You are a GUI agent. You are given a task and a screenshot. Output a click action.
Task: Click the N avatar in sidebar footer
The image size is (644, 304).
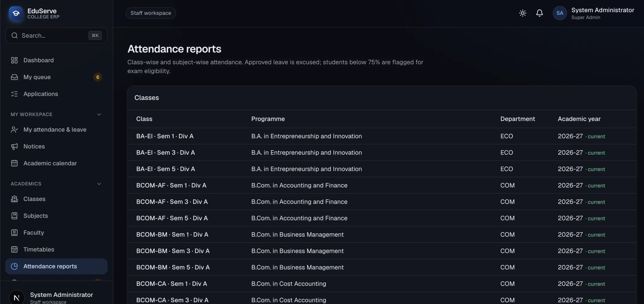click(17, 297)
